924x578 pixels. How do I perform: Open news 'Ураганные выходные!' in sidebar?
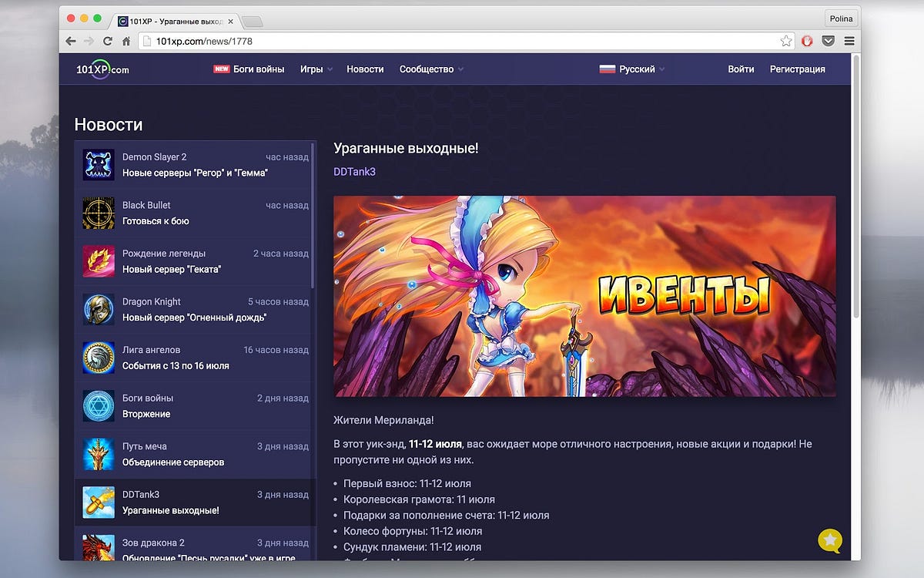(x=171, y=510)
